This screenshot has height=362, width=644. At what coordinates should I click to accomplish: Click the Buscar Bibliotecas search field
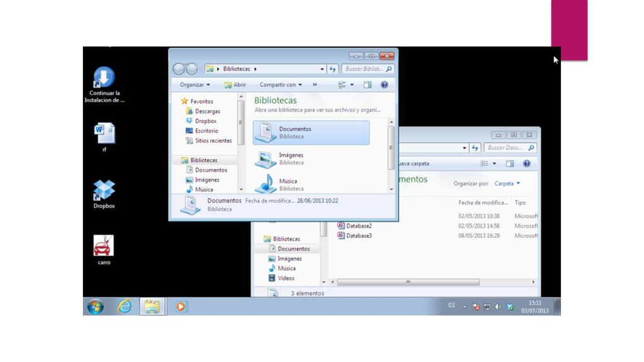pyautogui.click(x=367, y=69)
